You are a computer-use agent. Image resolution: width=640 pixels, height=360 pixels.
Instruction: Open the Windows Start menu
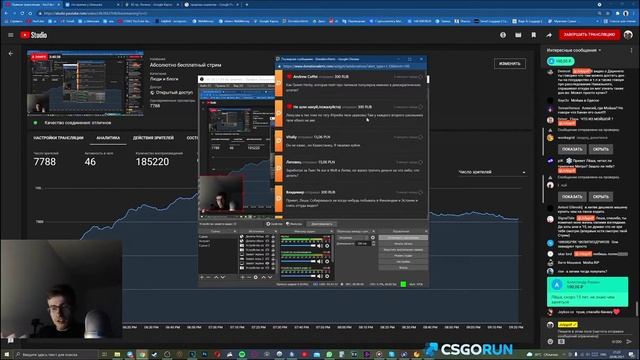click(x=6, y=354)
